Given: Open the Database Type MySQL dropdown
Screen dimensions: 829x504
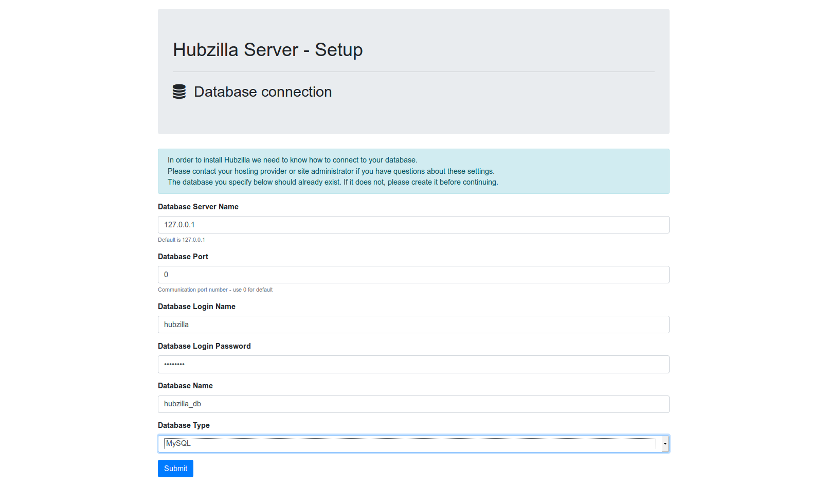Looking at the screenshot, I should [413, 444].
